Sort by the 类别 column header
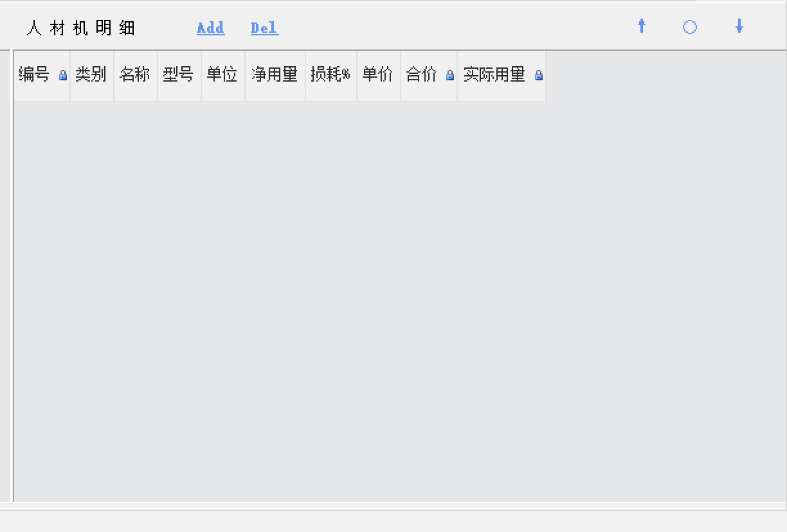787x532 pixels. (x=91, y=75)
